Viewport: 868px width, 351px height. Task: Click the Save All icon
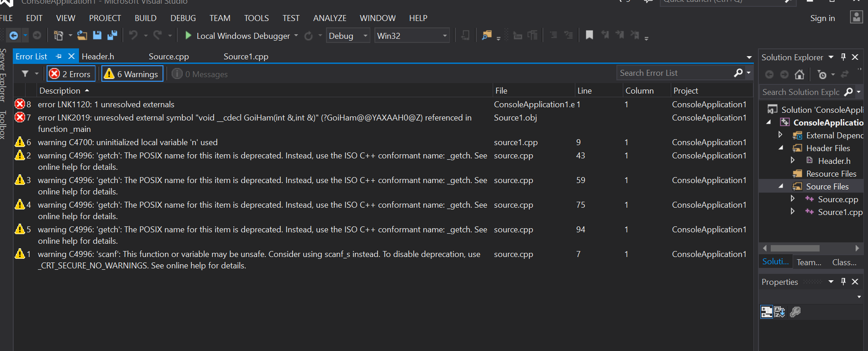pos(112,35)
